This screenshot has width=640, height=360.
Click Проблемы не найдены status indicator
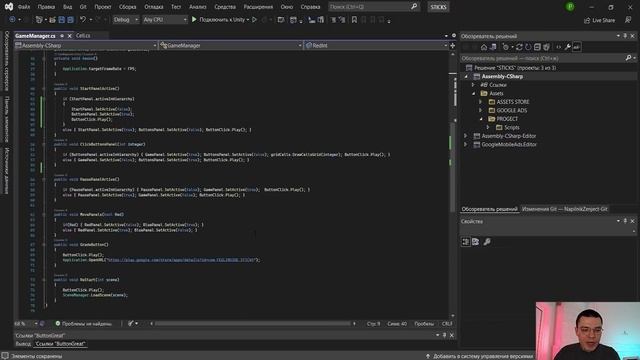[x=83, y=324]
